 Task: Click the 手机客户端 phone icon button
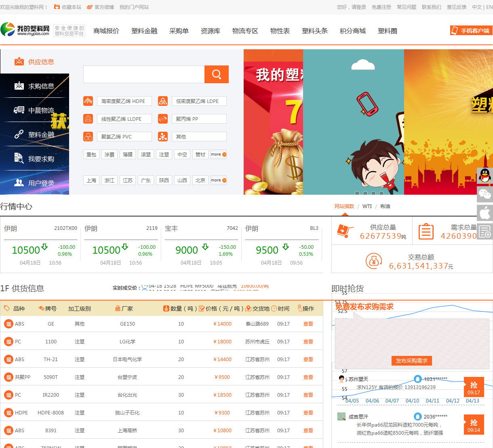tap(471, 30)
